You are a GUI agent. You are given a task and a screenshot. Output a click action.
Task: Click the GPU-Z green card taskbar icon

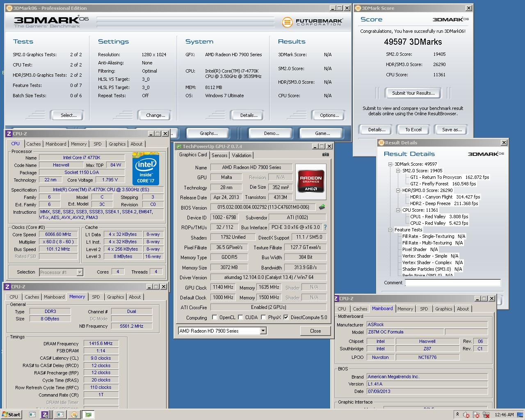pyautogui.click(x=88, y=414)
